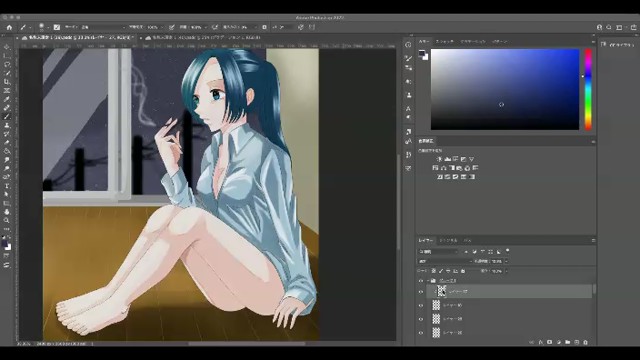Switch to the Channels tab

tap(448, 240)
